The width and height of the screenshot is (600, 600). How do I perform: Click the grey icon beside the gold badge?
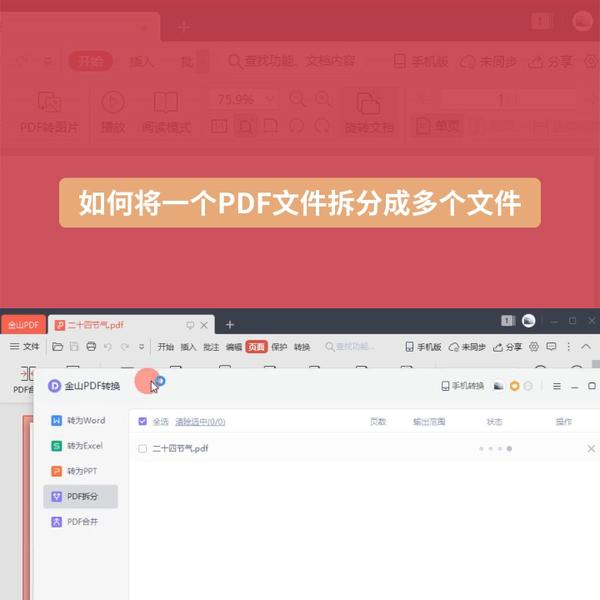tap(528, 386)
